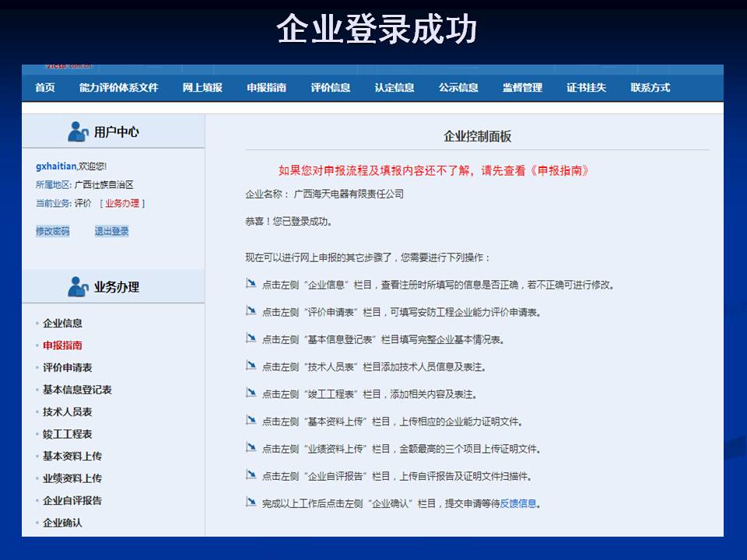Open the 反馈信息 hyperlink
This screenshot has height=560, width=747.
tap(518, 503)
